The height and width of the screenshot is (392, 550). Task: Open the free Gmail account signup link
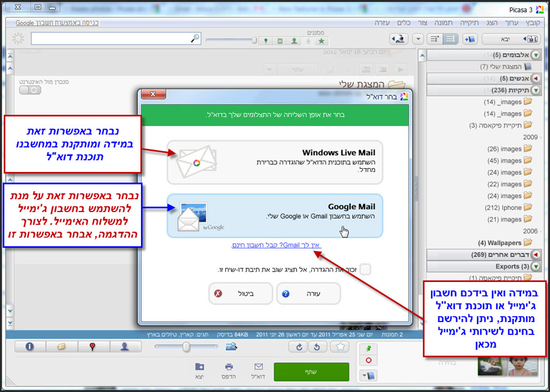point(276,245)
